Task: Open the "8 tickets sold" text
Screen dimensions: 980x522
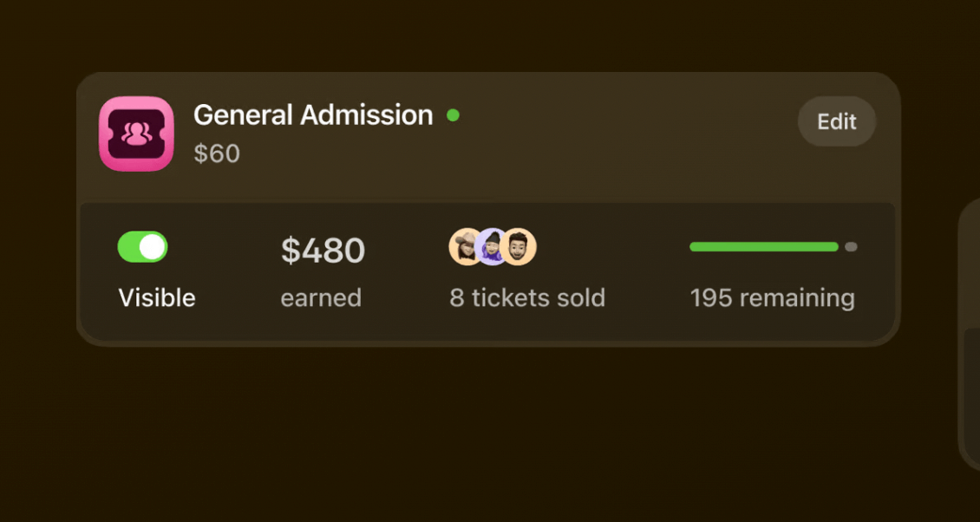Action: click(x=527, y=298)
